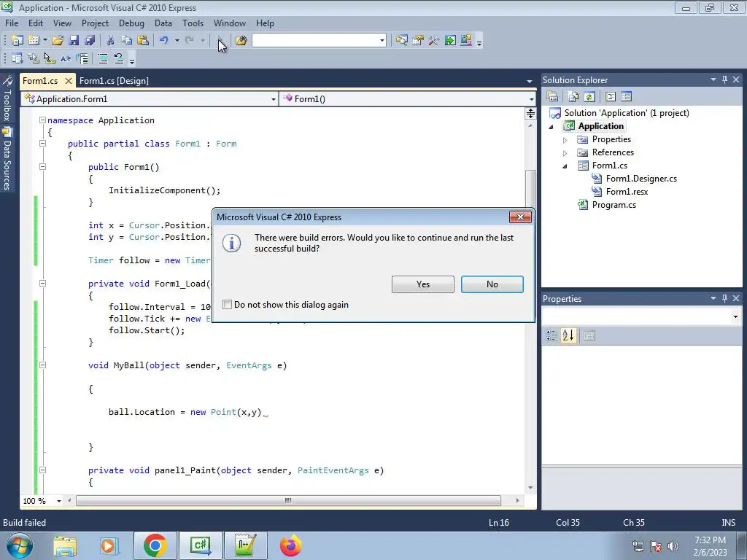Click the Extension Manager toolbar icon
The height and width of the screenshot is (560, 747).
466,41
